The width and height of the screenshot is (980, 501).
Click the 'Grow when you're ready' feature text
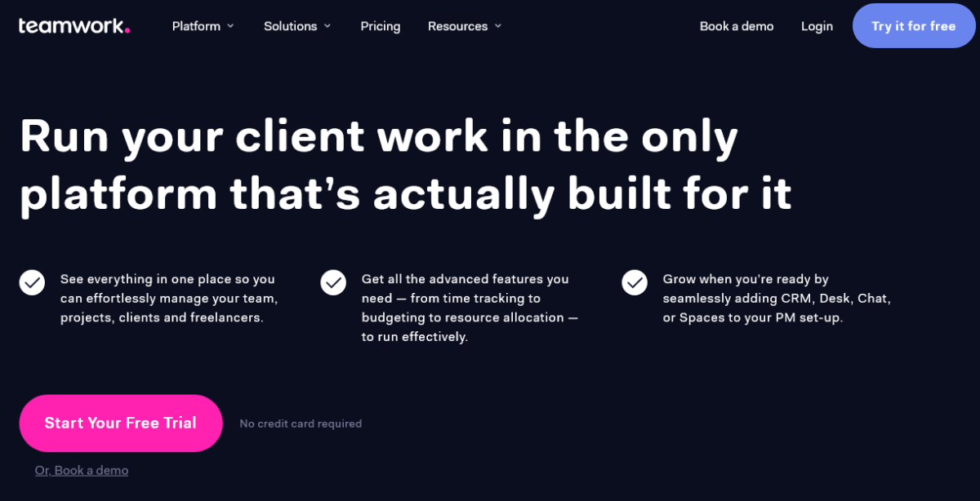tap(777, 299)
